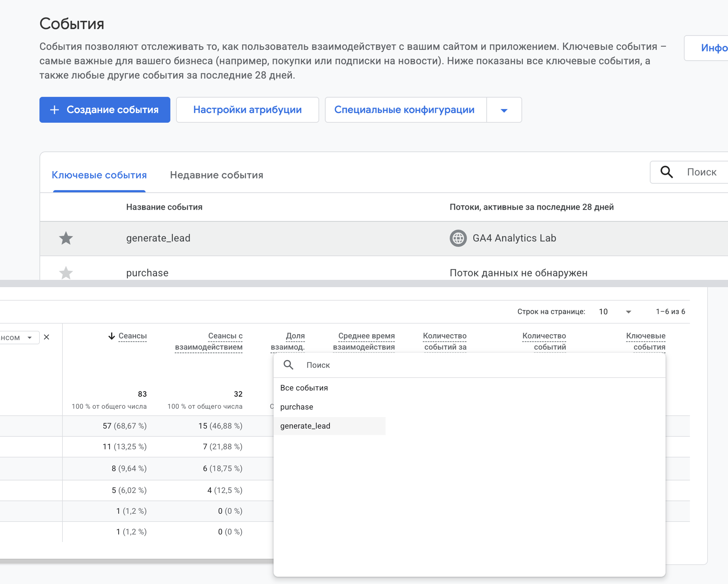
Task: Click the 15 (46,88 %) engaged sessions cell
Action: (x=220, y=426)
